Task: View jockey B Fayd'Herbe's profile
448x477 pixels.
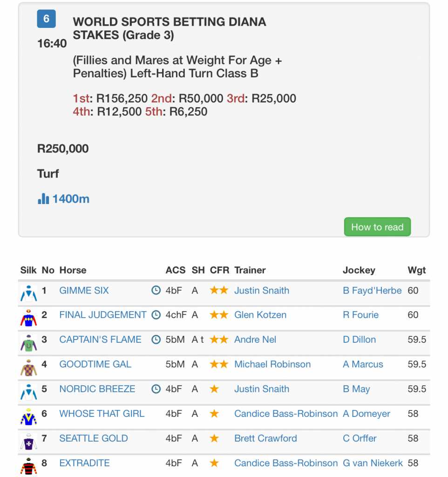Action: pos(372,291)
